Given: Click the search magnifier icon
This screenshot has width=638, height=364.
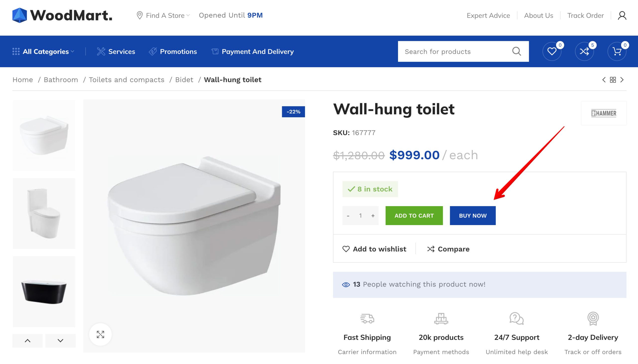Looking at the screenshot, I should (x=516, y=52).
